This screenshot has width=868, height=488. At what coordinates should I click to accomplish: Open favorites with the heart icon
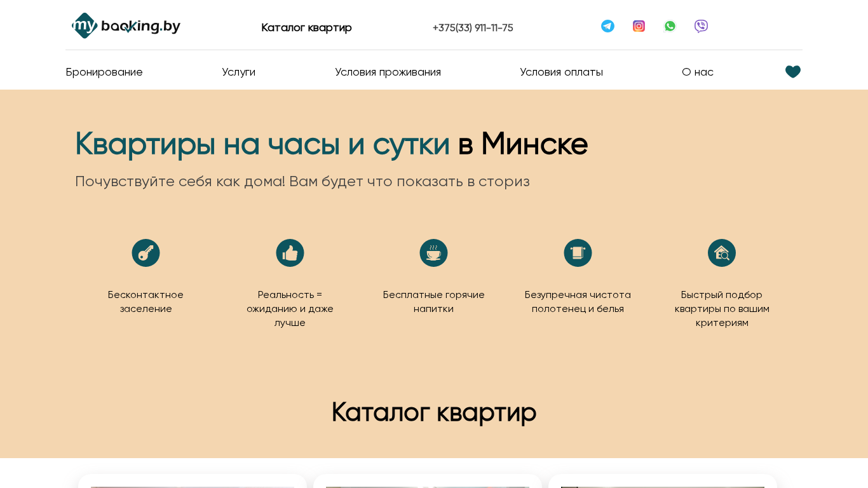[x=792, y=72]
